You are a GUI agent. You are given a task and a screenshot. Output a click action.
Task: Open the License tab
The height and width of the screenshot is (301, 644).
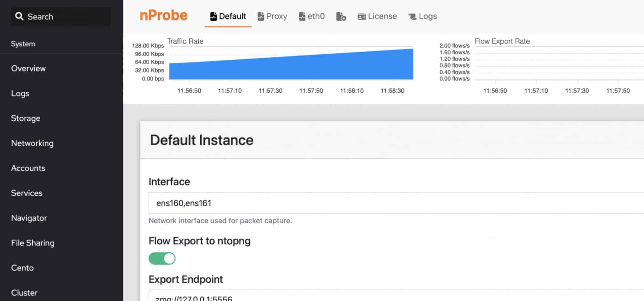coord(377,16)
